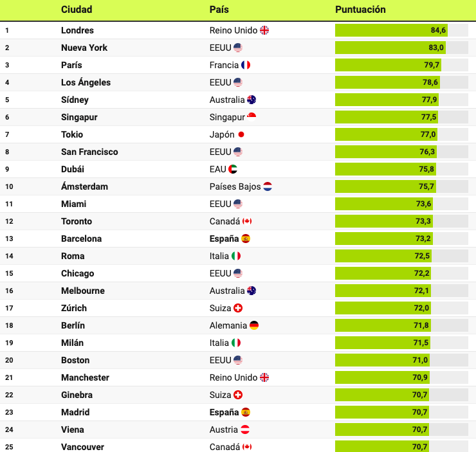476x452 pixels.
Task: Click the bold España label in Barcelona row
Action: pyautogui.click(x=224, y=239)
